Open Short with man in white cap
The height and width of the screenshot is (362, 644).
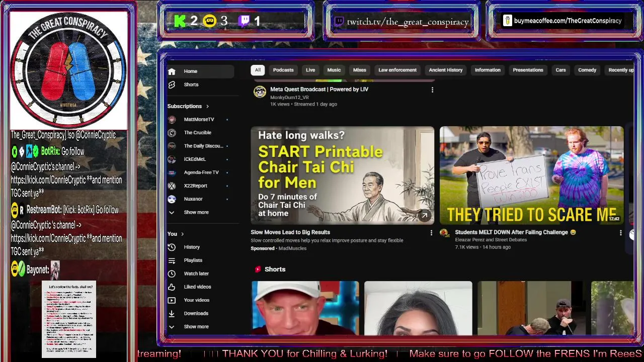(x=305, y=308)
